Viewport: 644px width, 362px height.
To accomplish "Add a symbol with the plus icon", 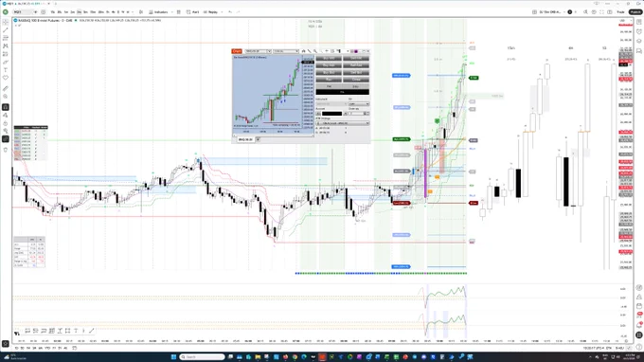I will click(x=44, y=12).
